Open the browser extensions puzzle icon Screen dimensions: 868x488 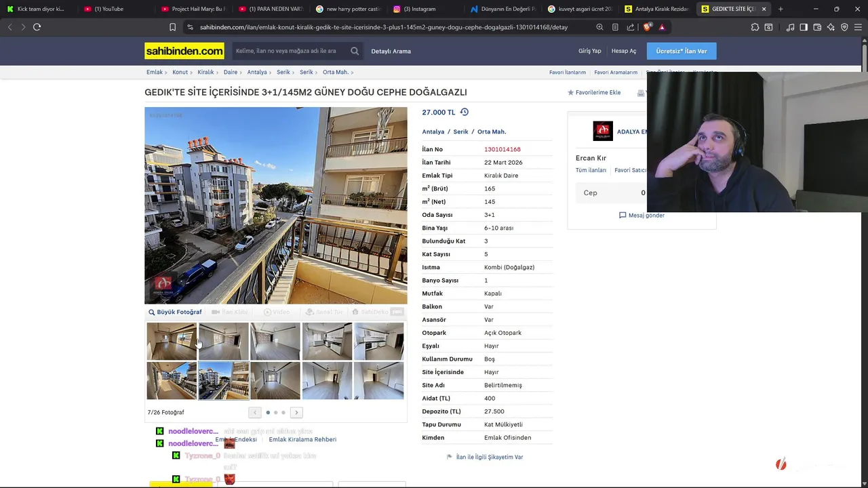click(755, 27)
